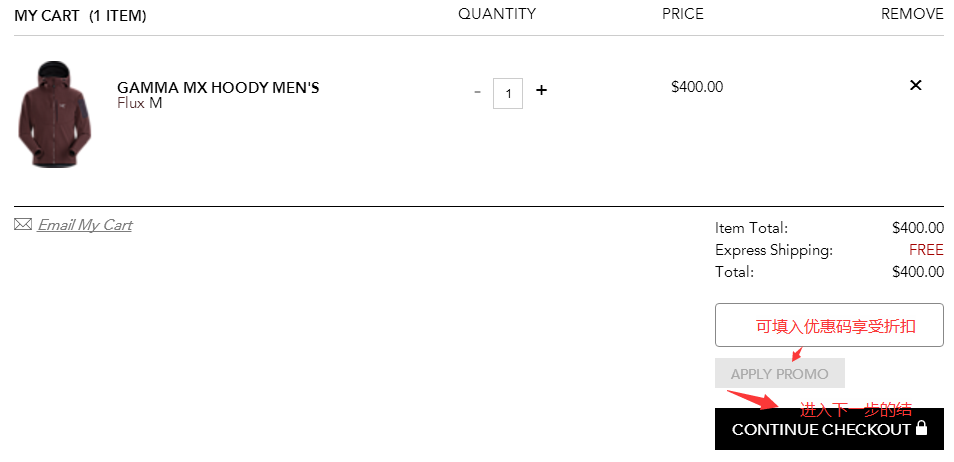Click the envelope icon beside Email My Cart
The image size is (954, 462).
click(22, 225)
